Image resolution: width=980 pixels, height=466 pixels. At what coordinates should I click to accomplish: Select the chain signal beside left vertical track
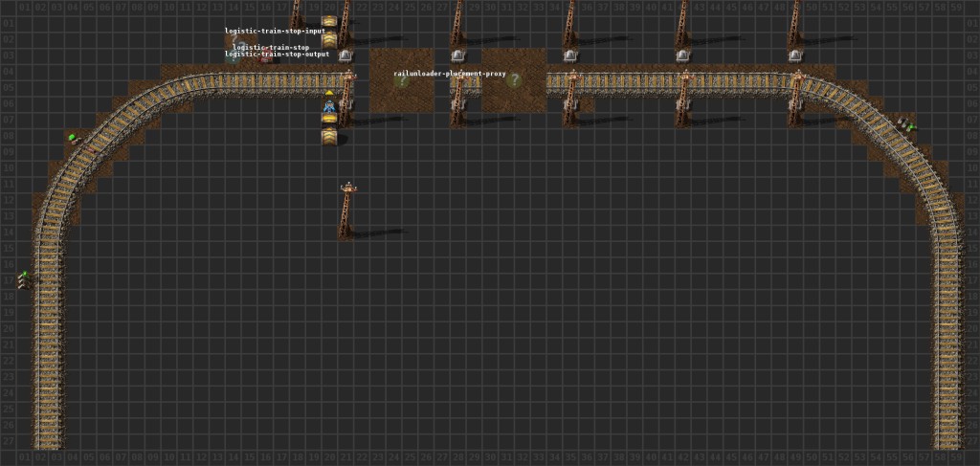tap(24, 279)
